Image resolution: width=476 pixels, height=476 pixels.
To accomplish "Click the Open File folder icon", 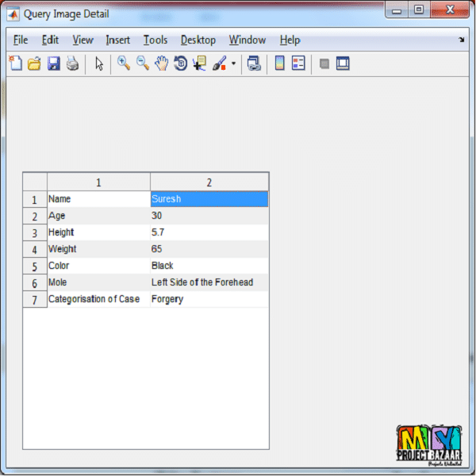I will (x=34, y=64).
